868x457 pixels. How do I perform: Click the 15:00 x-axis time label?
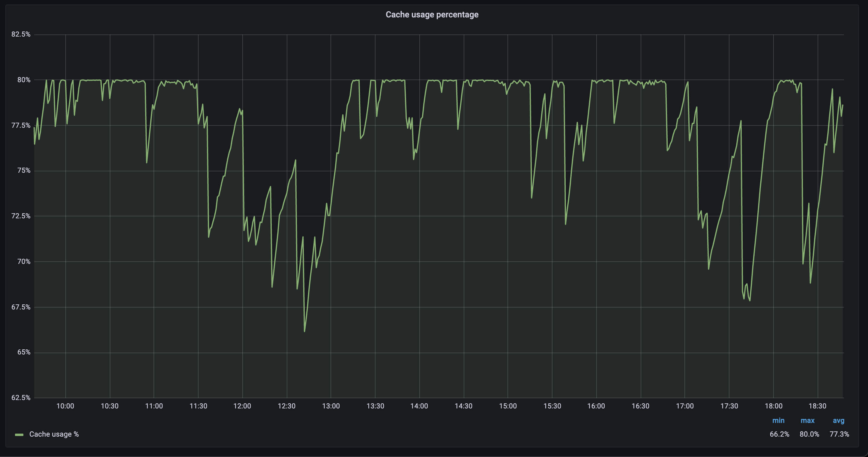[x=507, y=406]
